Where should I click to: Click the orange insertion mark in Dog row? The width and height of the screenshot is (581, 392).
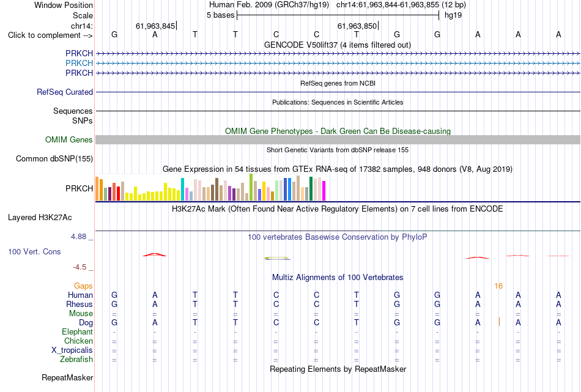pos(499,322)
